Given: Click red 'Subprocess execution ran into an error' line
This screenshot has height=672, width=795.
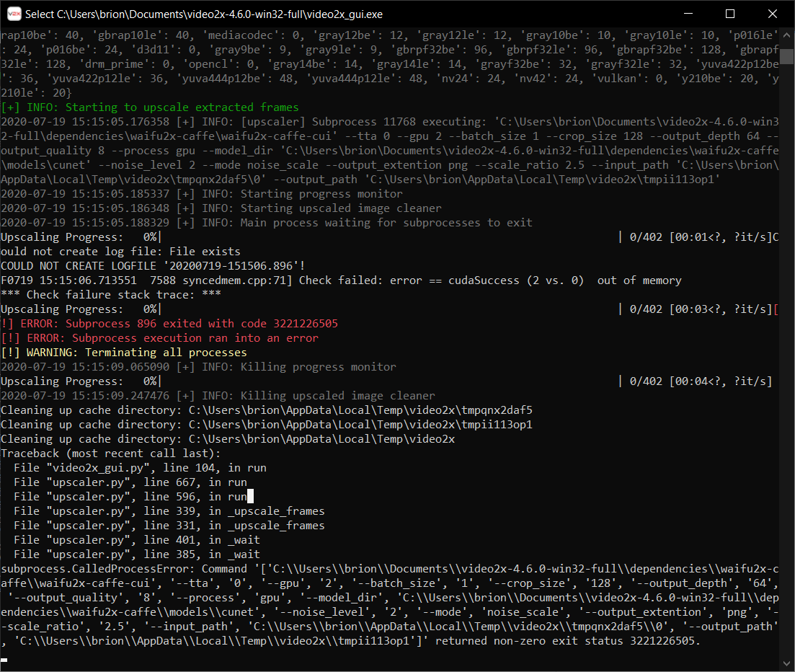Looking at the screenshot, I should (160, 337).
